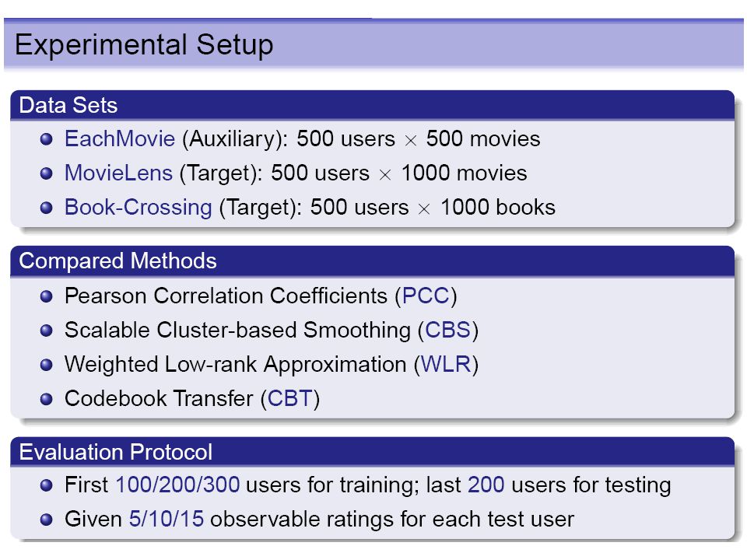This screenshot has height=560, width=747.
Task: Click the Book-Crossing dataset name
Action: pyautogui.click(x=139, y=208)
